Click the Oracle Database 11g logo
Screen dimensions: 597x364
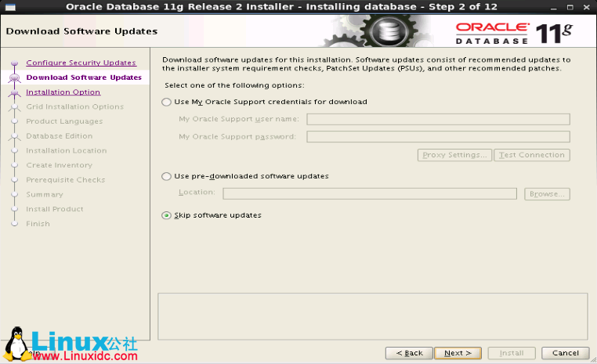click(514, 34)
